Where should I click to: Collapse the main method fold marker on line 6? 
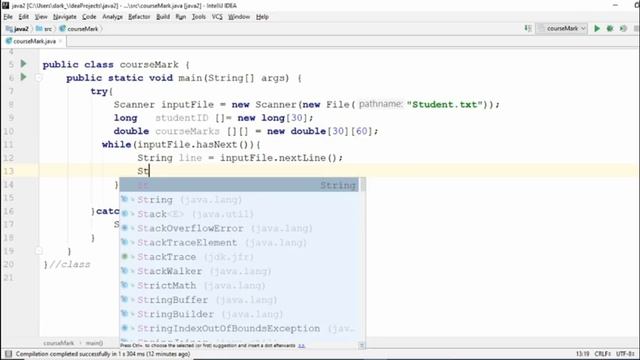38,77
